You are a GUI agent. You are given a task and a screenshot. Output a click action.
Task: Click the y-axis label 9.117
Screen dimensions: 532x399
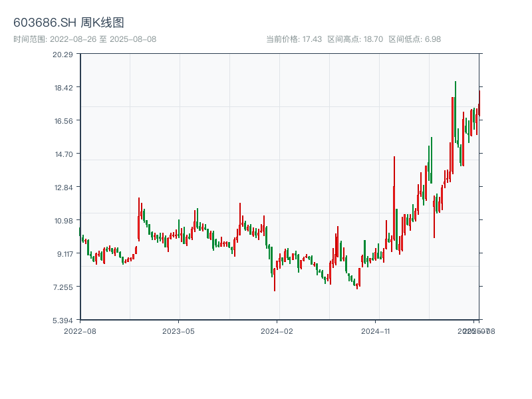click(x=65, y=254)
